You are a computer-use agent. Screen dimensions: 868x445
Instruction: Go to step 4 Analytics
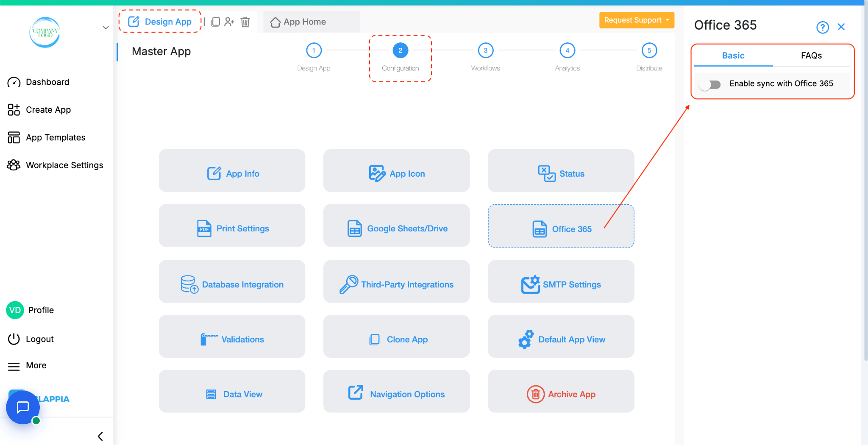pyautogui.click(x=567, y=57)
